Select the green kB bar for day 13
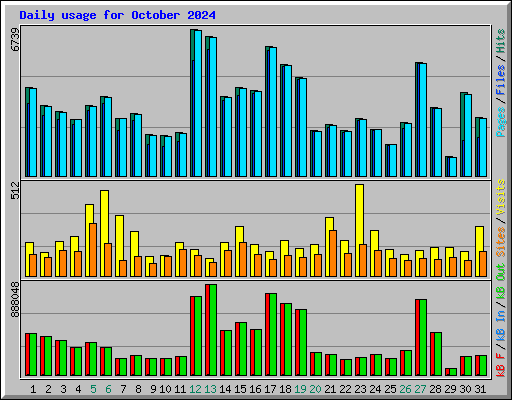The image size is (512, 400). click(213, 330)
